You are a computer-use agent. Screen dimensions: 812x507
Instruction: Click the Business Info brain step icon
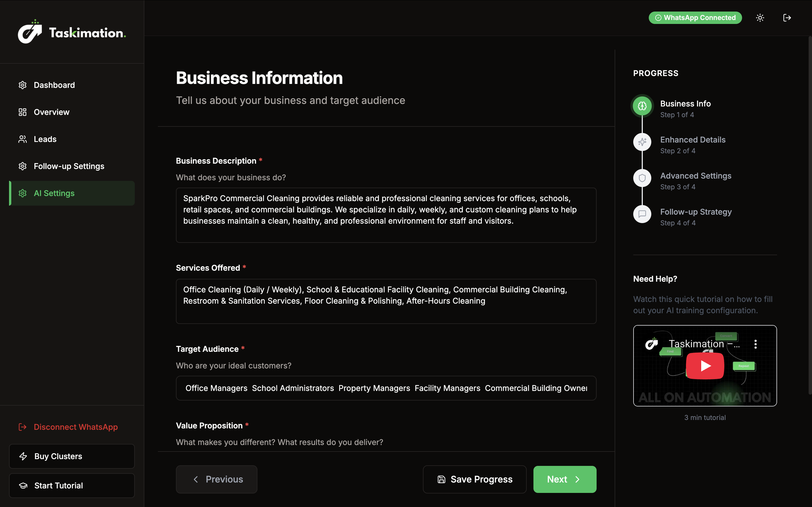[x=642, y=106]
